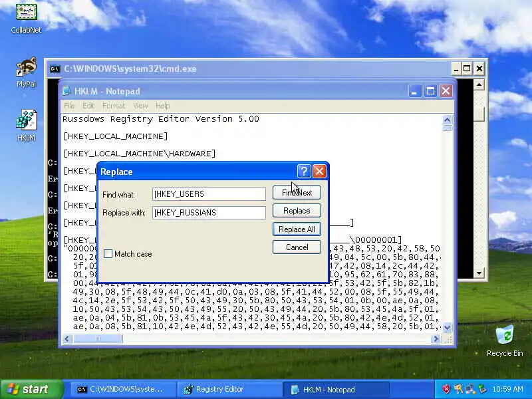Click Notepad vertical scrollbar down arrow

point(447,327)
